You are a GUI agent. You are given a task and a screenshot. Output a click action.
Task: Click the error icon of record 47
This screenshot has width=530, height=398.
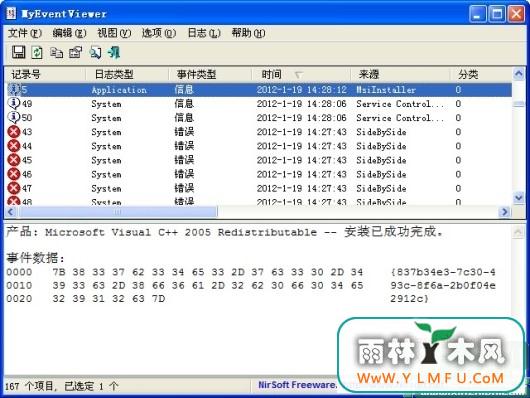14,188
